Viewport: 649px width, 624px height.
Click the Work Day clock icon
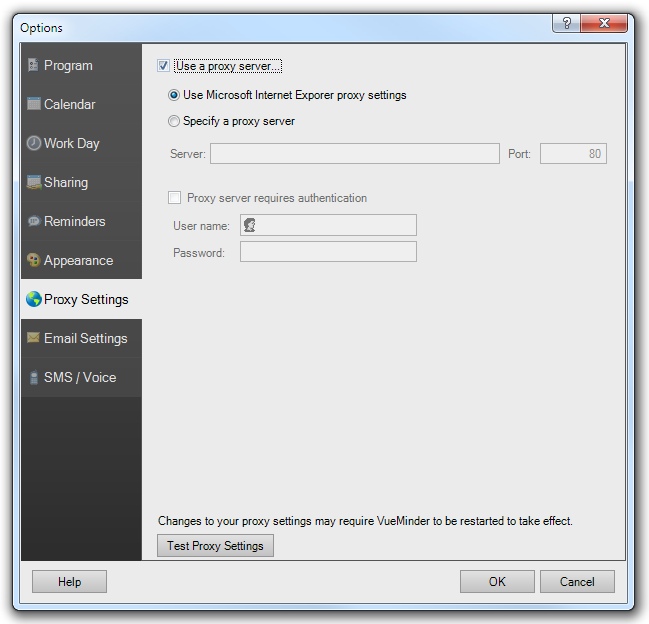tap(34, 143)
